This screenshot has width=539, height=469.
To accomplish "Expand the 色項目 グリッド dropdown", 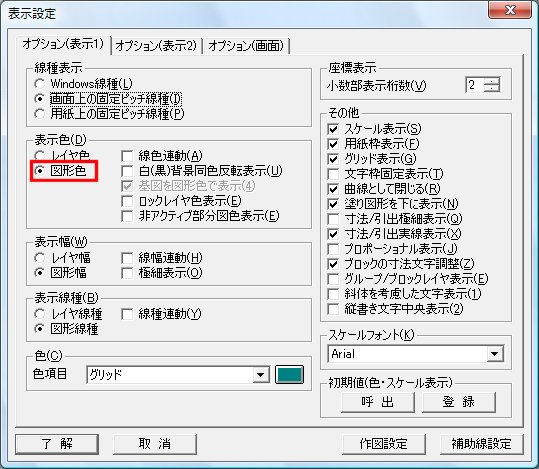I will pyautogui.click(x=261, y=374).
